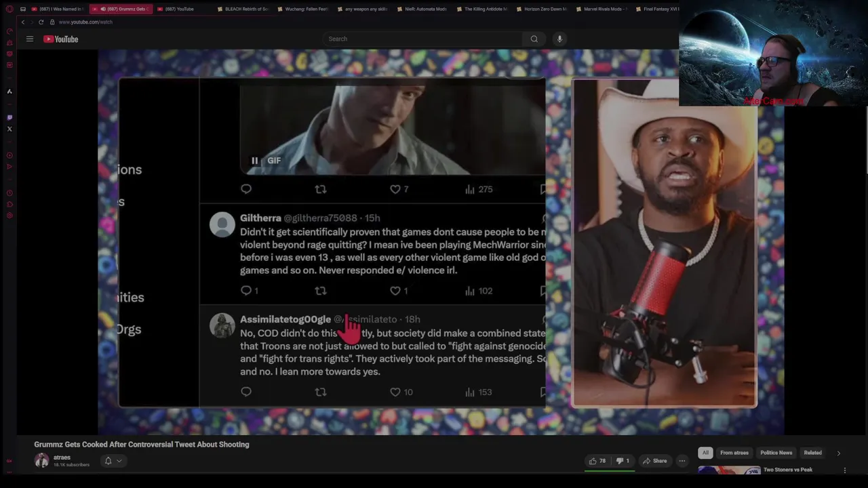Like the GIF tweet with 7 likes
The image size is (868, 488).
(x=399, y=189)
